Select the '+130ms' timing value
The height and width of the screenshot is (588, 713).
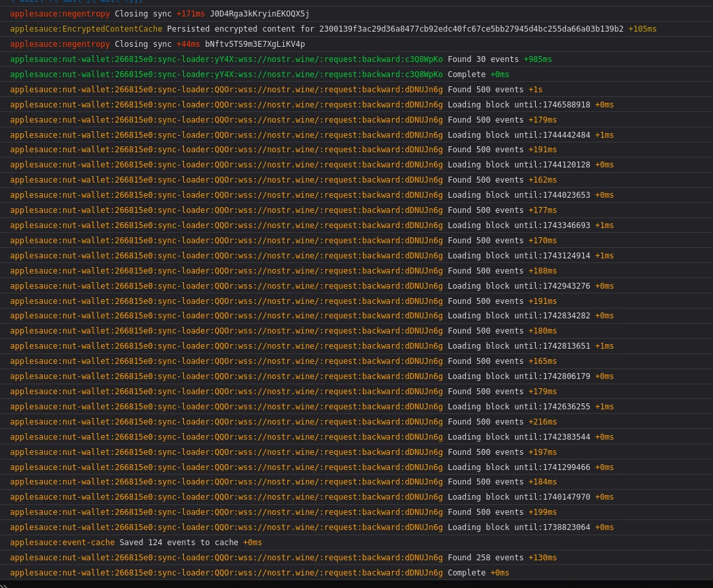(x=542, y=558)
